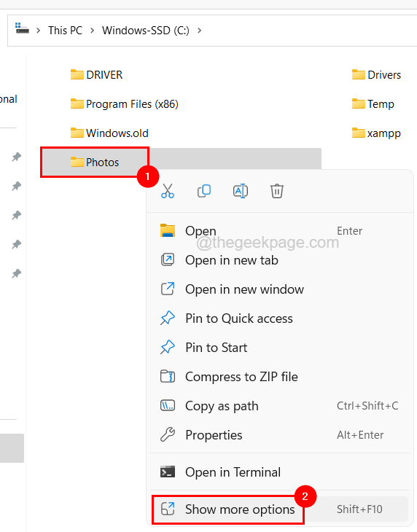Click the Open in new window icon
The height and width of the screenshot is (532, 417).
[168, 289]
